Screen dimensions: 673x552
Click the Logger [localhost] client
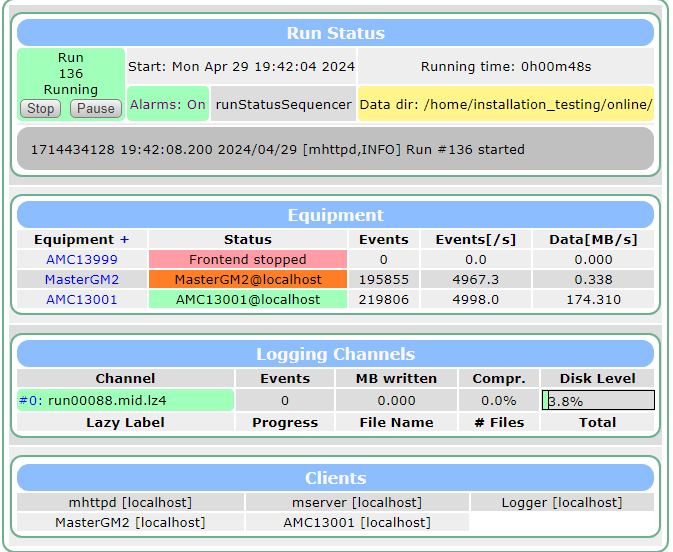pyautogui.click(x=562, y=502)
